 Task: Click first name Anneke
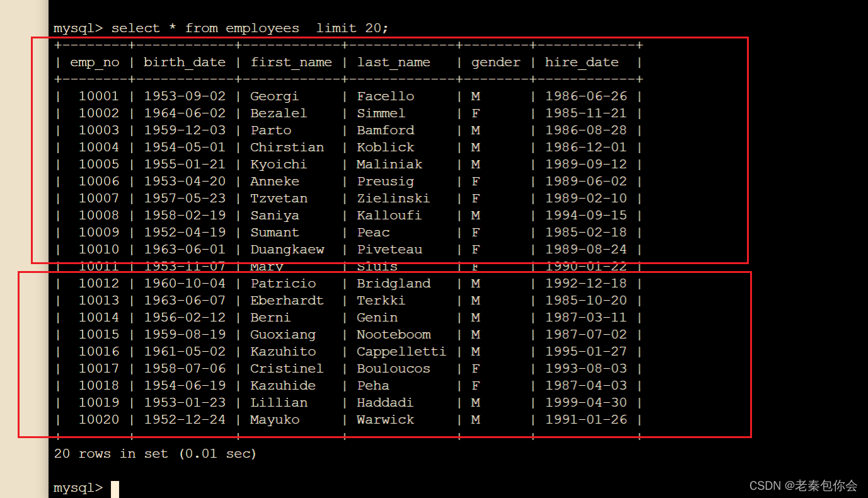pyautogui.click(x=275, y=182)
